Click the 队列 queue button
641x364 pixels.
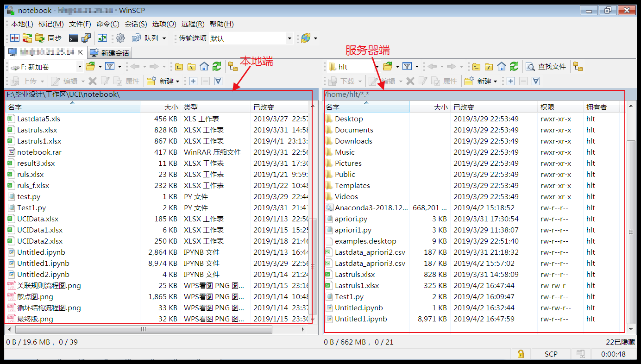point(146,38)
